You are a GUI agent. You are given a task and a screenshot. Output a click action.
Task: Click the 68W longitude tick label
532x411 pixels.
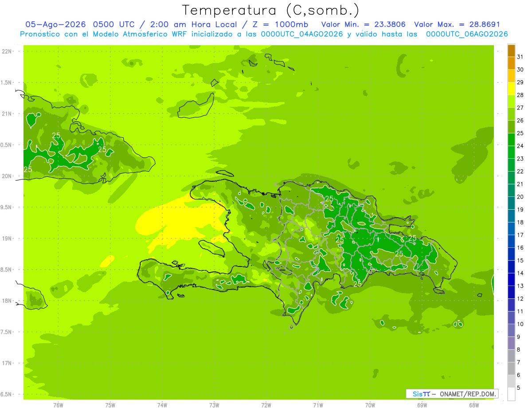(x=474, y=405)
